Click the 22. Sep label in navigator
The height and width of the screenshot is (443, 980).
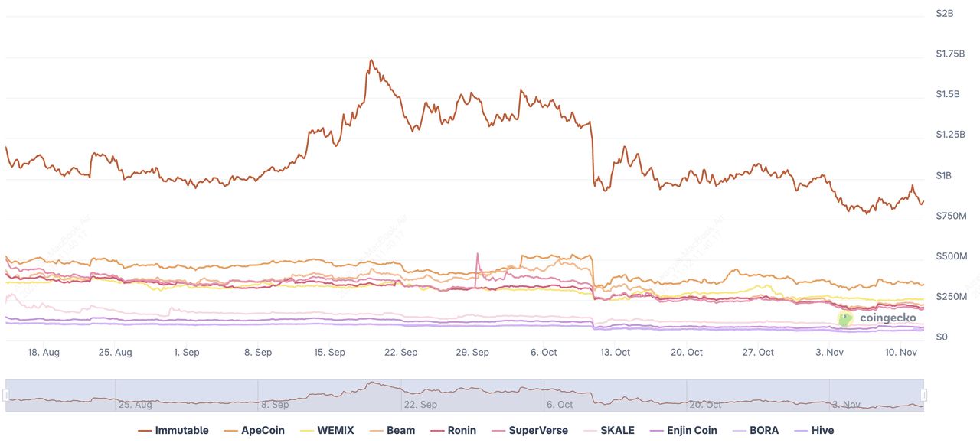pyautogui.click(x=420, y=405)
